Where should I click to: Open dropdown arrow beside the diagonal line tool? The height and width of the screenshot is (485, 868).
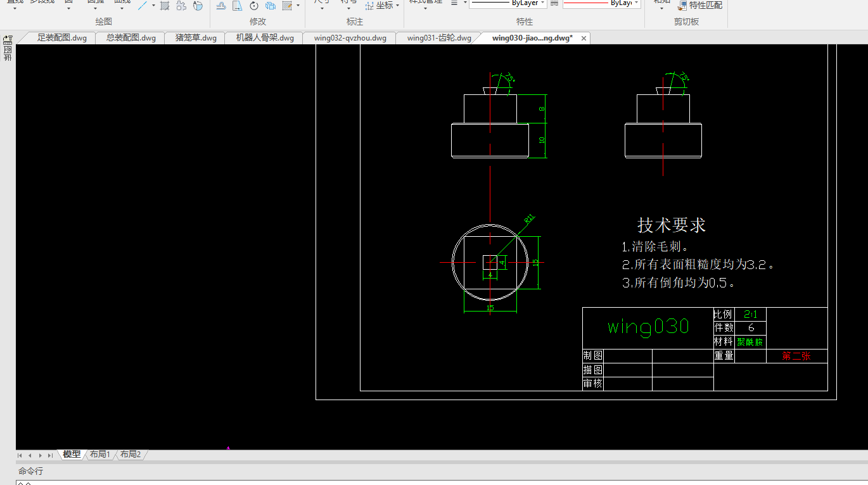click(x=153, y=5)
